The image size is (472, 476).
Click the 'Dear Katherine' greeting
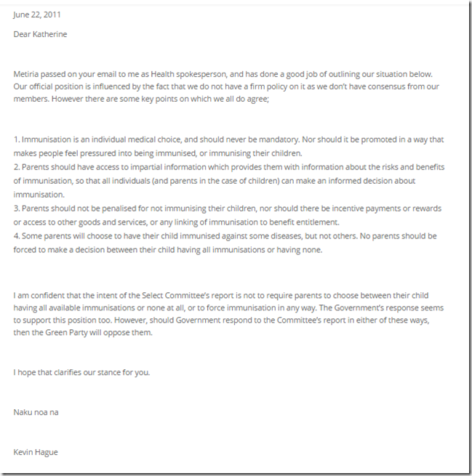tap(42, 33)
